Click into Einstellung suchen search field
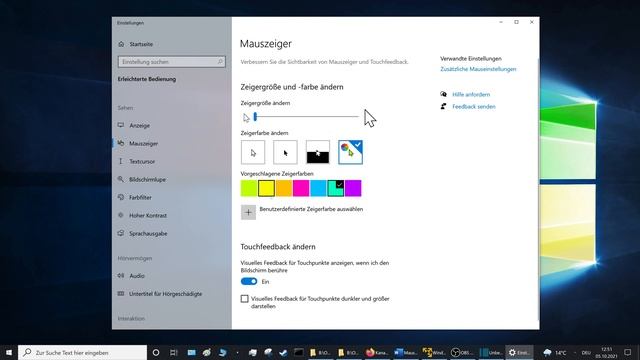The image size is (640, 360). pyautogui.click(x=171, y=62)
